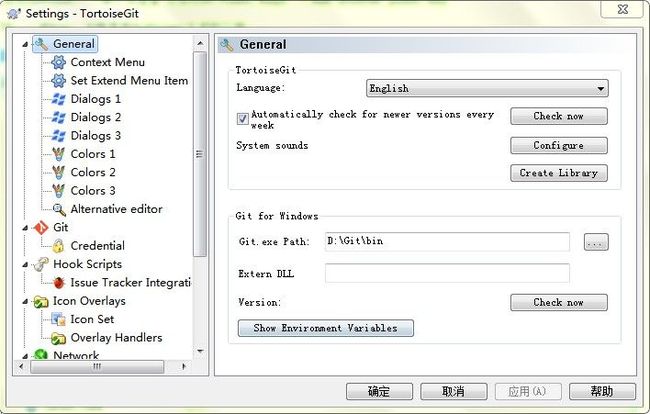Image resolution: width=650 pixels, height=414 pixels.
Task: Click the 帮助 (Help) button
Action: point(602,392)
